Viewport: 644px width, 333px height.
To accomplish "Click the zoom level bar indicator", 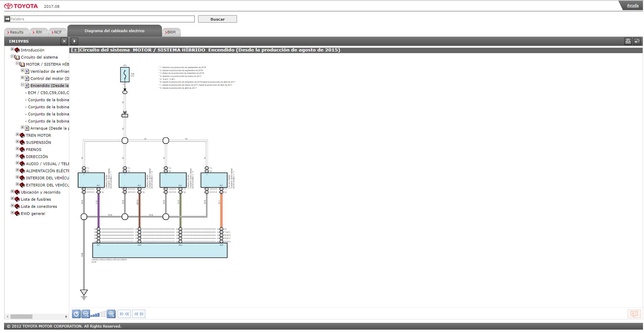I will pyautogui.click(x=98, y=314).
